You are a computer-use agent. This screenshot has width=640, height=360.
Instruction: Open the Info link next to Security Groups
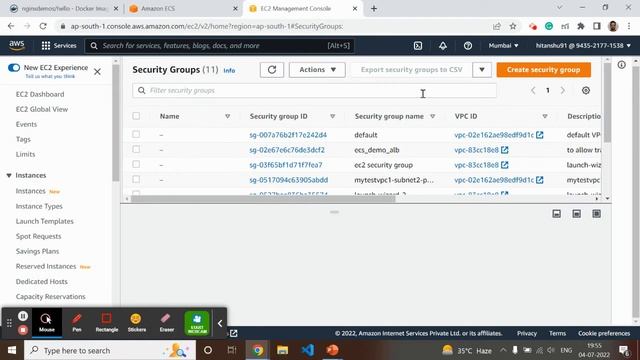tap(229, 71)
